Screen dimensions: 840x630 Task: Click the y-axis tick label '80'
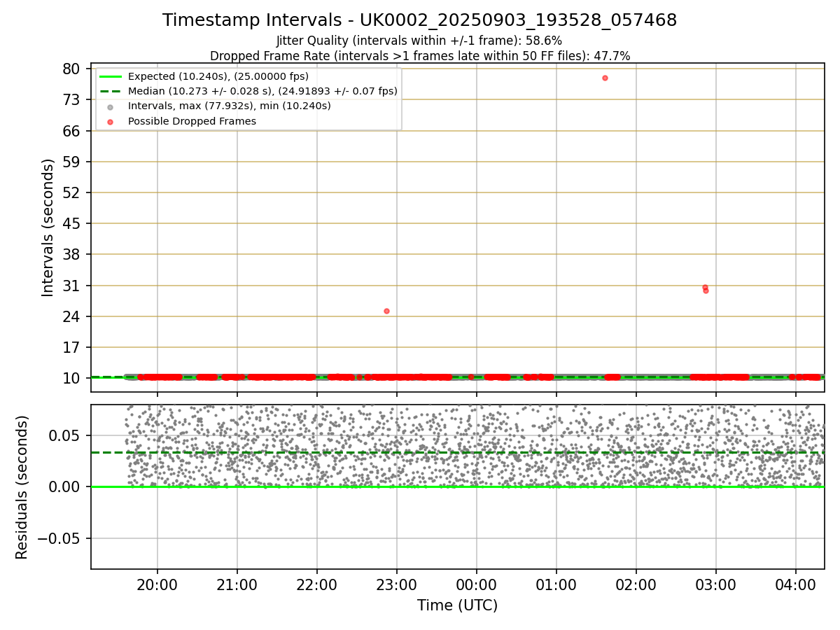coord(71,69)
